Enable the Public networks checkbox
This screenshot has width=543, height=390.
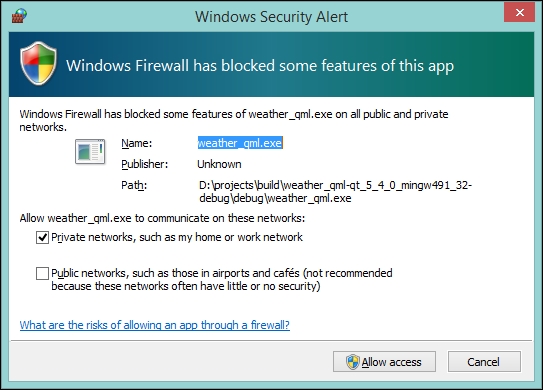[x=42, y=273]
